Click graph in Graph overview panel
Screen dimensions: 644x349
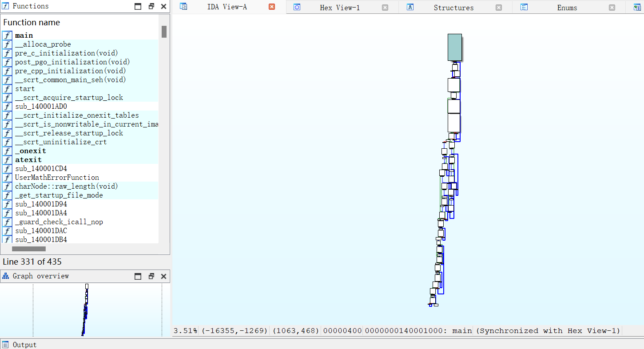[85, 310]
